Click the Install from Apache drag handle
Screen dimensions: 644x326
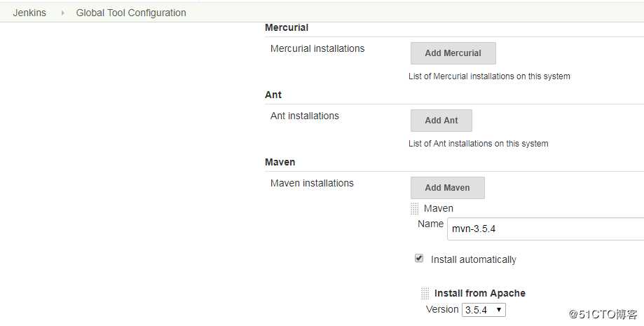coord(425,294)
